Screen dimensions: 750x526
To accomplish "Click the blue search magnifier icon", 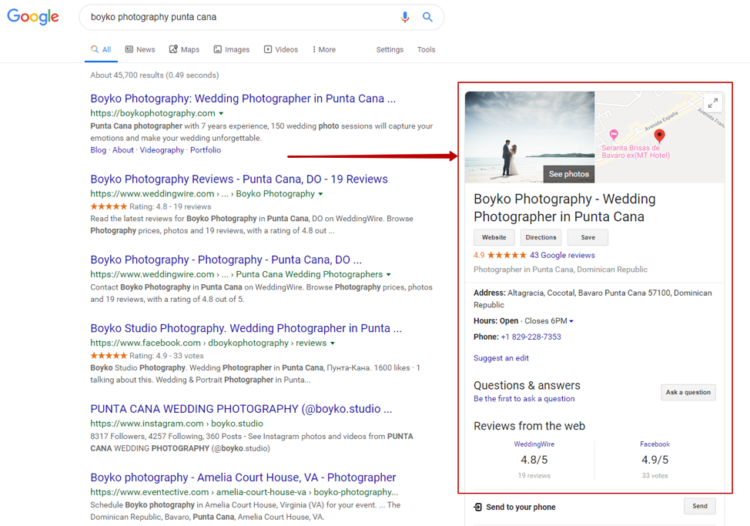I will (427, 17).
